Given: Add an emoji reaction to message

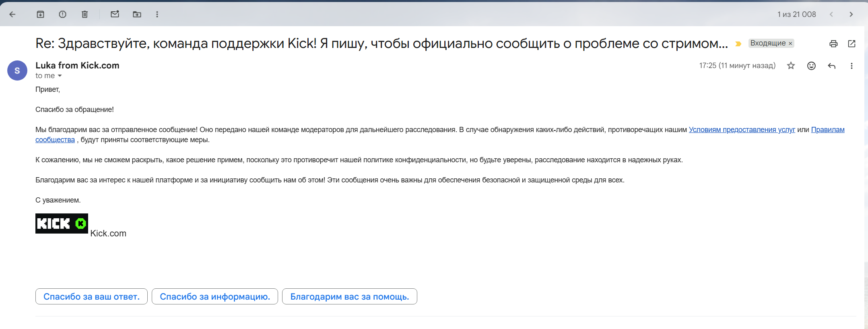Looking at the screenshot, I should point(811,66).
